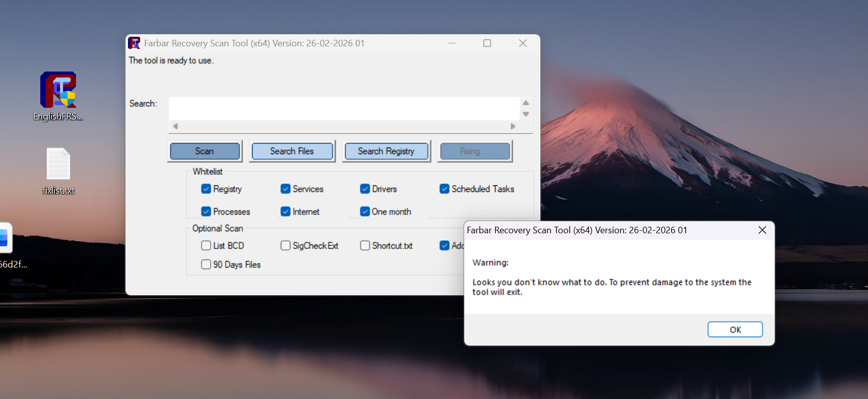The height and width of the screenshot is (399, 868).
Task: Minimize the Farbar Recovery Scan Tool window
Action: pos(452,43)
